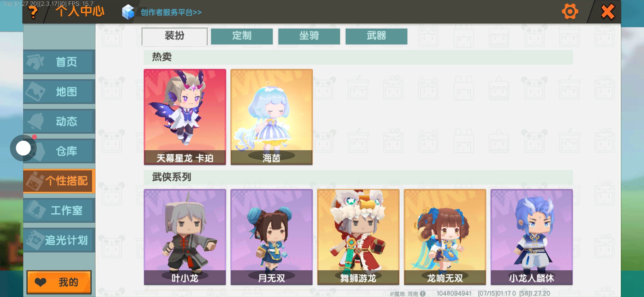Click the orange 我的 button
Image resolution: width=644 pixels, height=297 pixels.
(59, 282)
